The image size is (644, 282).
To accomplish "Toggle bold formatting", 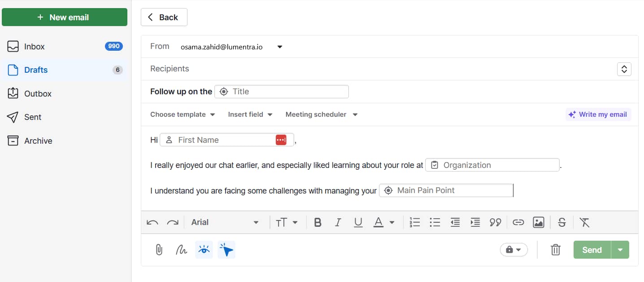I will [x=318, y=222].
